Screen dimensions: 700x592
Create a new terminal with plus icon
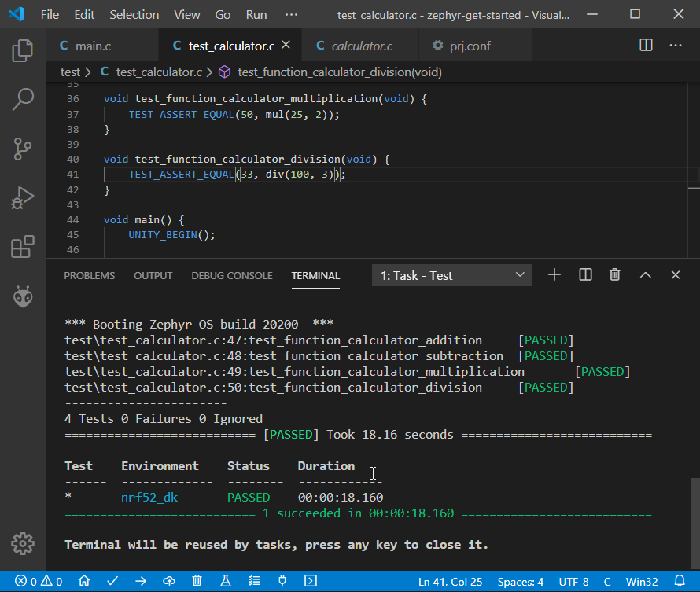(x=554, y=275)
